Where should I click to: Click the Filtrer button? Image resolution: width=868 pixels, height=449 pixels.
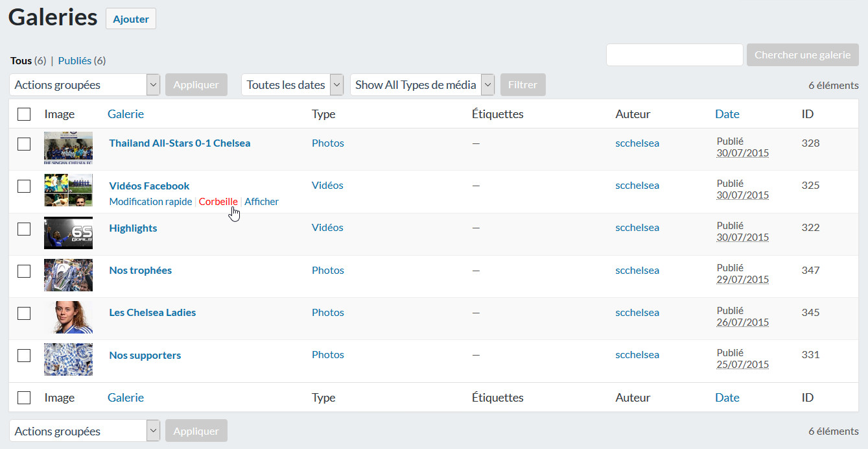522,84
